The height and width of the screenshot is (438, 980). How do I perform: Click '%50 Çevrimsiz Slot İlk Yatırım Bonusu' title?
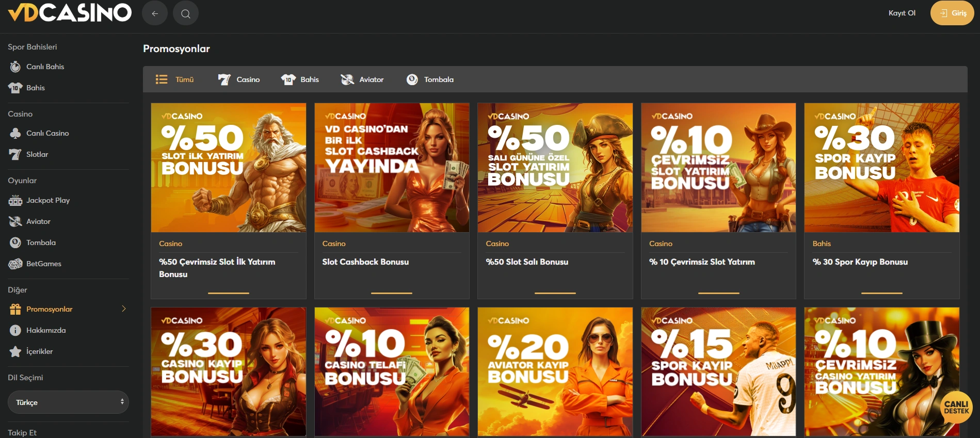coord(217,268)
